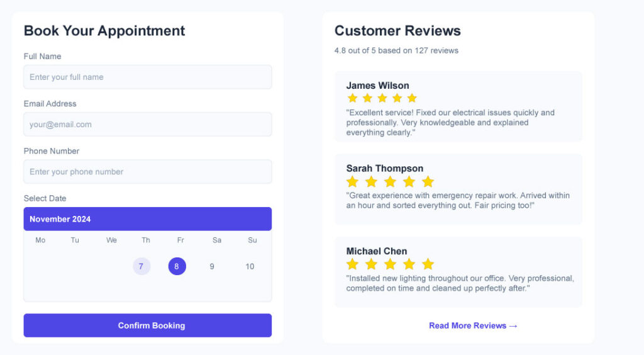
Task: Click the third star in Sarah Thompson's review
Action: coord(390,182)
